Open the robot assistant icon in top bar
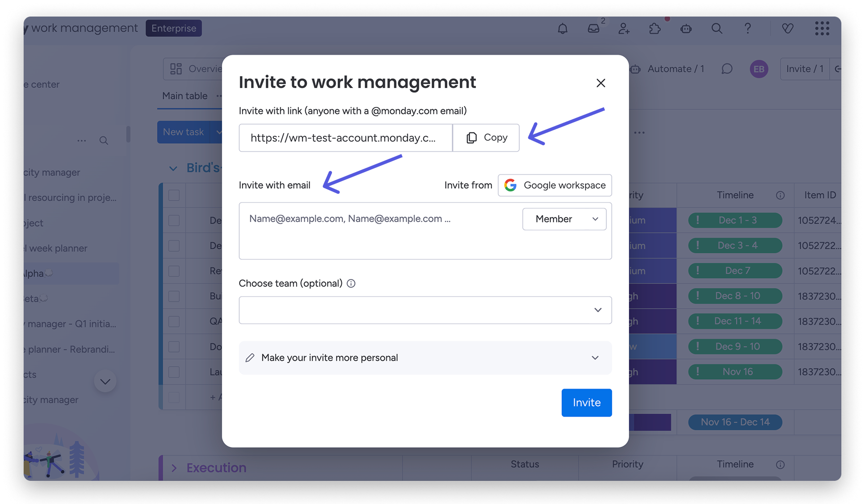Viewport: 865px width, 504px height. (686, 28)
